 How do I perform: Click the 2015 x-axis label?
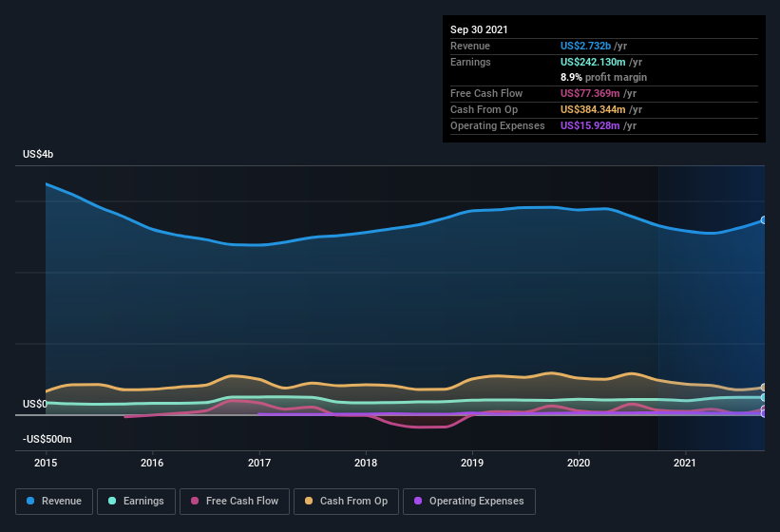pyautogui.click(x=46, y=463)
